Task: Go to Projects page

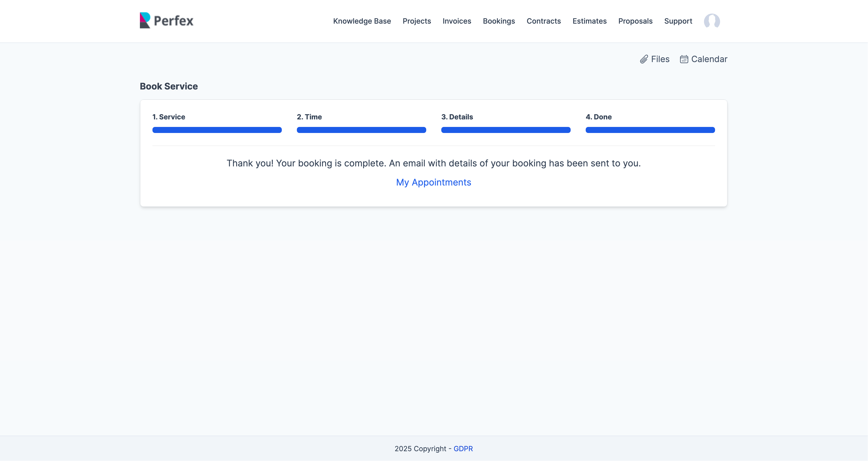Action: pos(416,21)
